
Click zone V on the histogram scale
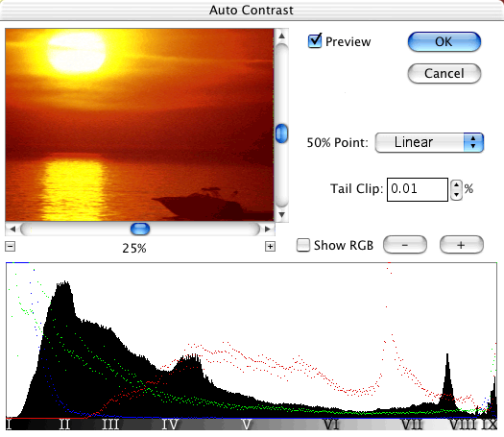(x=247, y=425)
